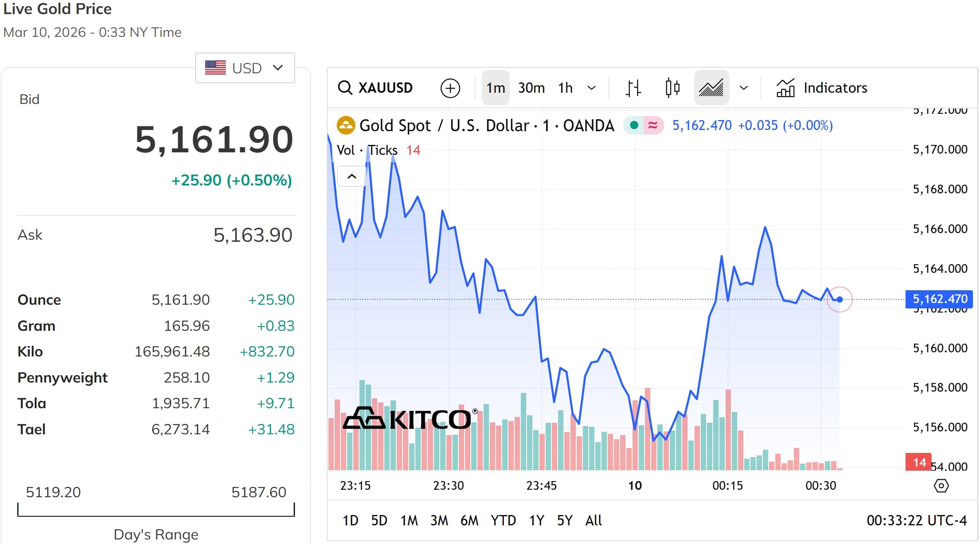Select the area chart style icon
Screen dimensions: 980x544
click(x=711, y=88)
